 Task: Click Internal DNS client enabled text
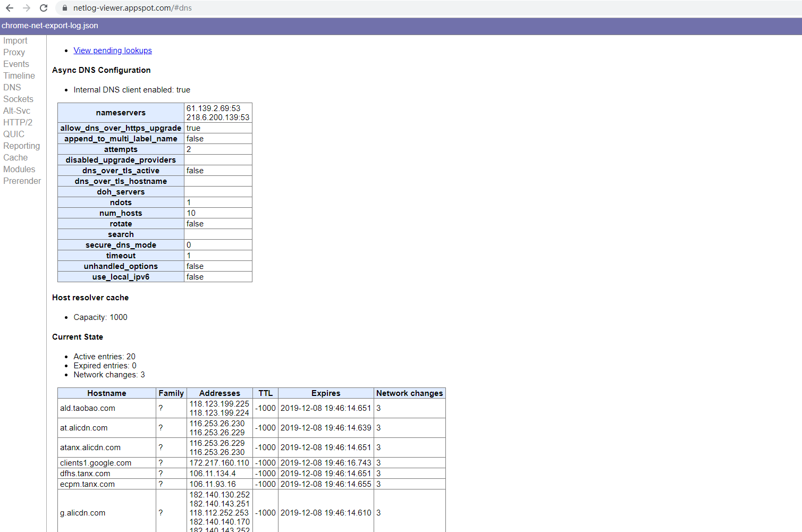(x=132, y=90)
